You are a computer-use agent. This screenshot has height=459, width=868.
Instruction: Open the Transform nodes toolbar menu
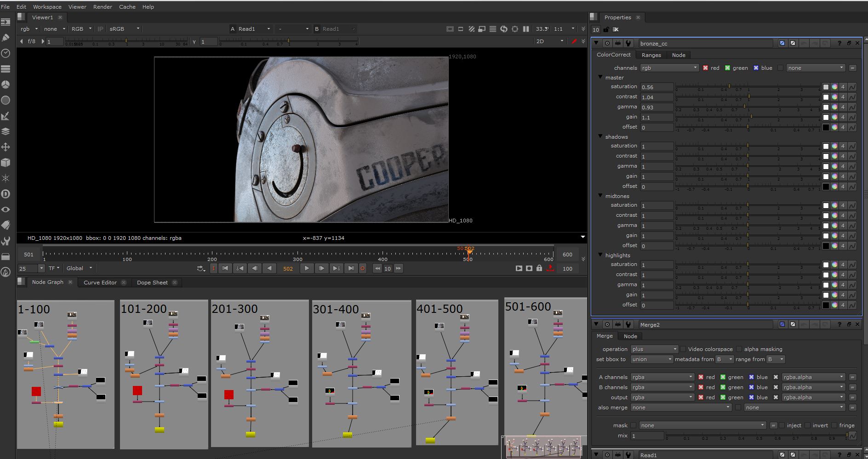click(x=6, y=147)
